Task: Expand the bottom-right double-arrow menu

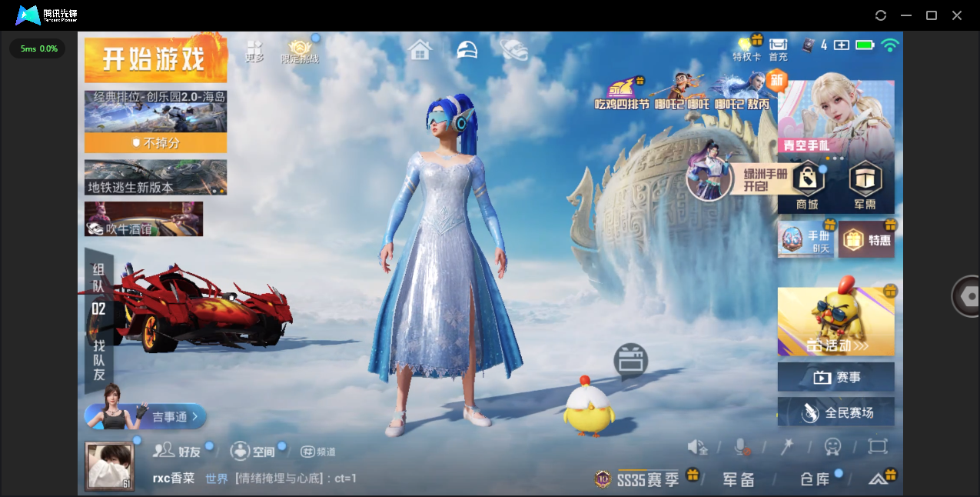Action: 879,479
